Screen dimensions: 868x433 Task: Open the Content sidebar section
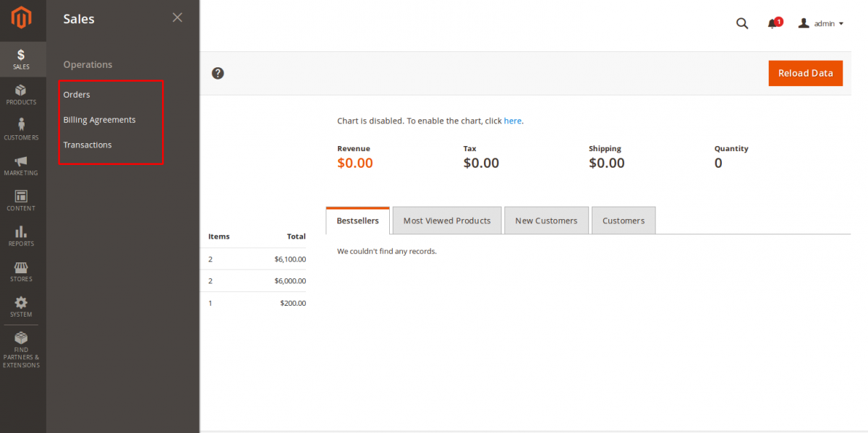pyautogui.click(x=22, y=200)
